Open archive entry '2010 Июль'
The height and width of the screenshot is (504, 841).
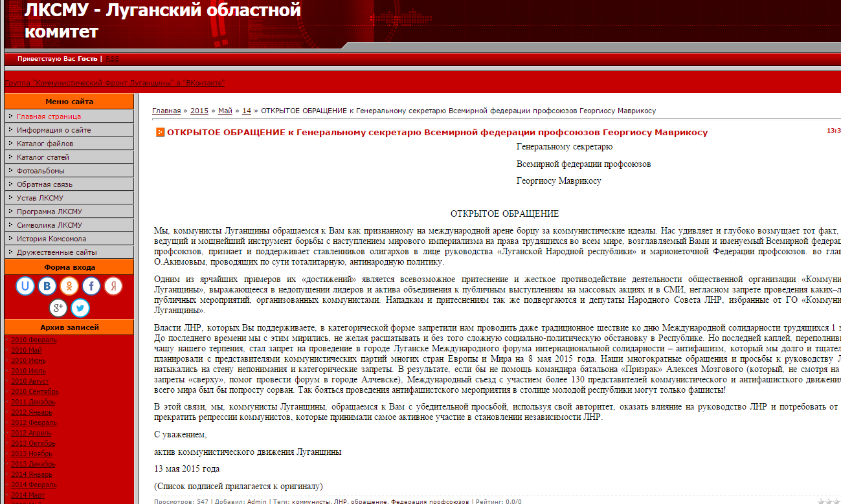tap(30, 371)
